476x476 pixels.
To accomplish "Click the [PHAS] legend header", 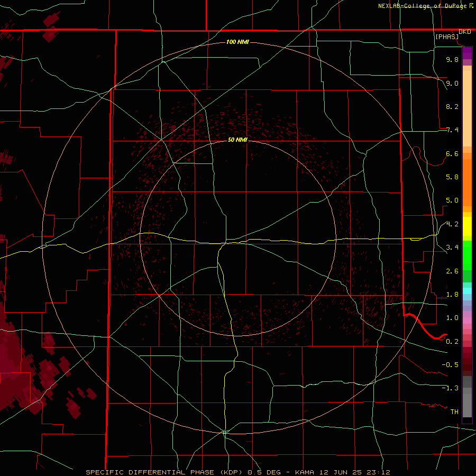I will pos(447,36).
